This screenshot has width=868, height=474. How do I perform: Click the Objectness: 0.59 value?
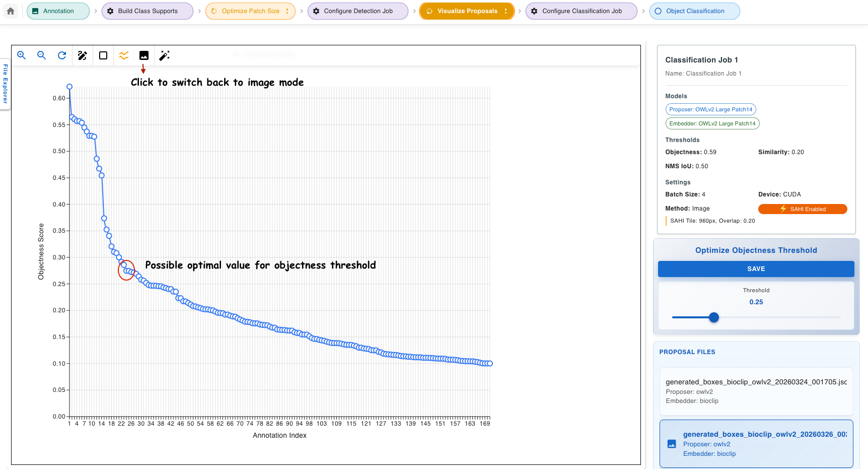[690, 152]
